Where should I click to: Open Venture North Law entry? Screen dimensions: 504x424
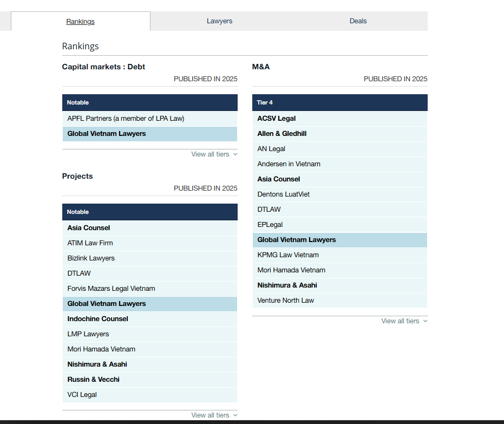[285, 301]
